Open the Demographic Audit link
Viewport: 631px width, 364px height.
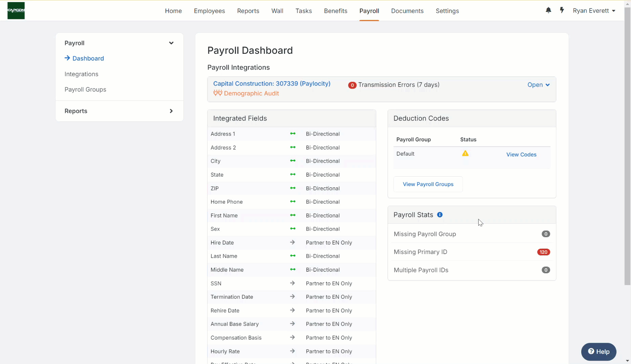(251, 93)
